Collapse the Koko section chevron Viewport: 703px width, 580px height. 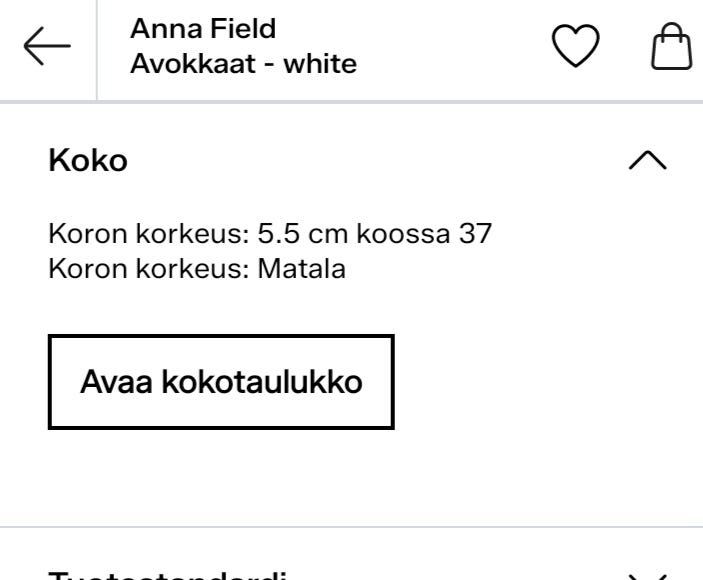click(648, 160)
